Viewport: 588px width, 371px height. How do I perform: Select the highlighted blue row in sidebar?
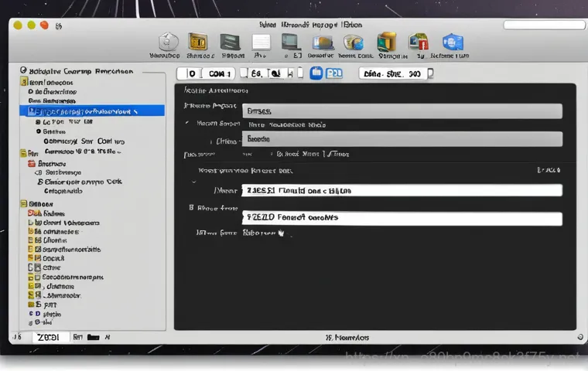(x=91, y=111)
